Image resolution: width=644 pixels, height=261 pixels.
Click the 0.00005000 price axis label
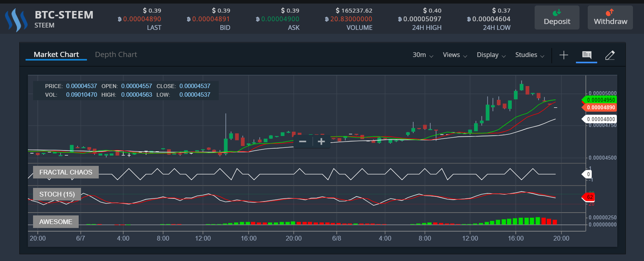click(603, 94)
